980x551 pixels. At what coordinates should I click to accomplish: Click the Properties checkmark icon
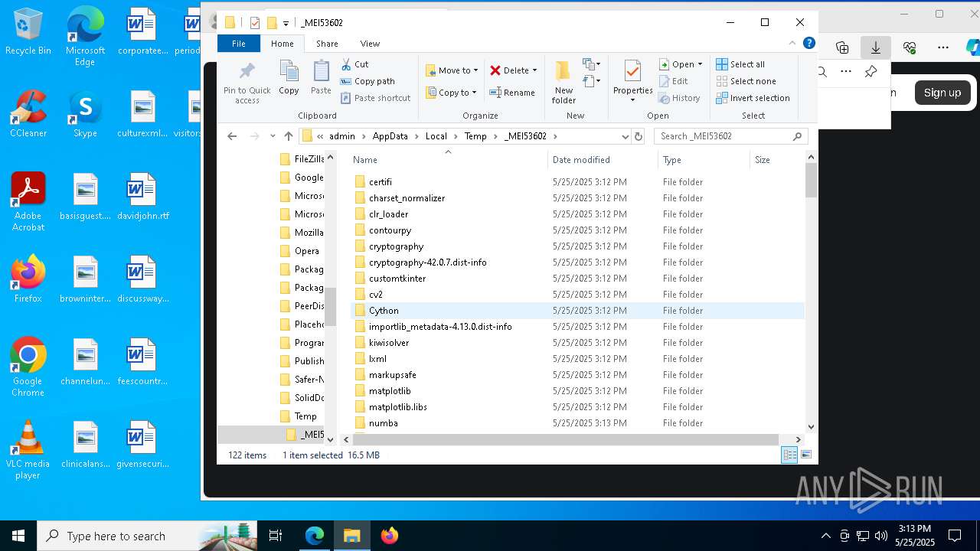pos(632,72)
